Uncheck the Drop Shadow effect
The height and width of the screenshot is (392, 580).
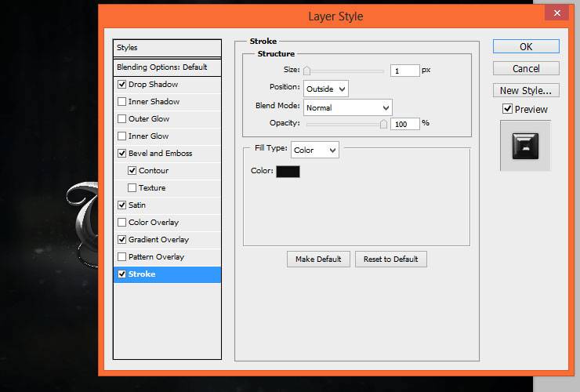click(121, 85)
